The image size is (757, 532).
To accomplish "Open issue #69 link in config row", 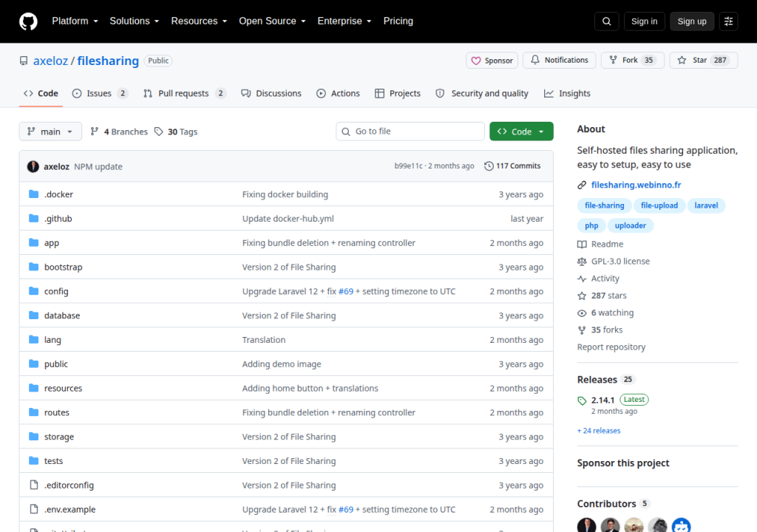I will [346, 292].
